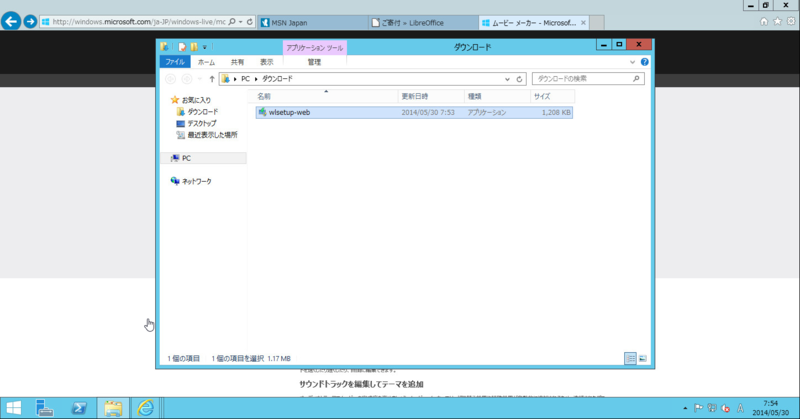Sort by the 更新日時 column header
Viewport: 800px width, 419px height.
(431, 96)
